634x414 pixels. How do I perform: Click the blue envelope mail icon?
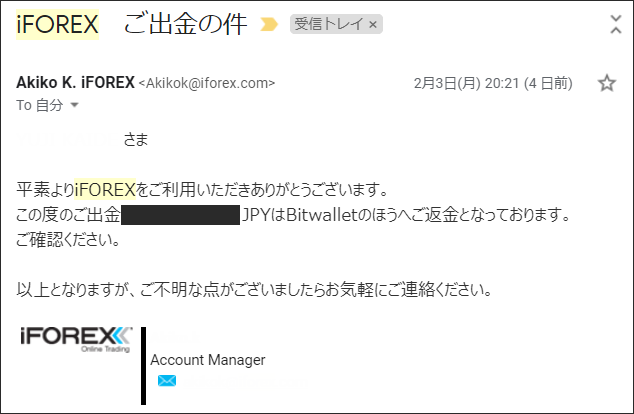167,380
